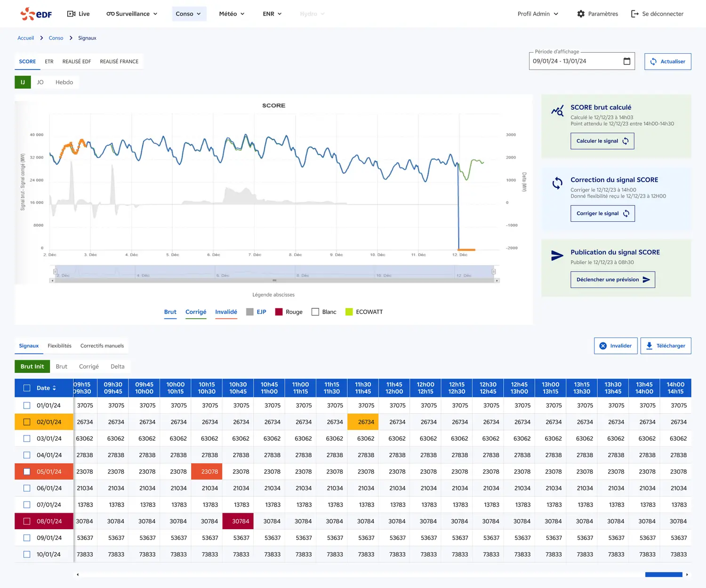Open the Live camera view
This screenshot has width=706, height=588.
(x=78, y=14)
